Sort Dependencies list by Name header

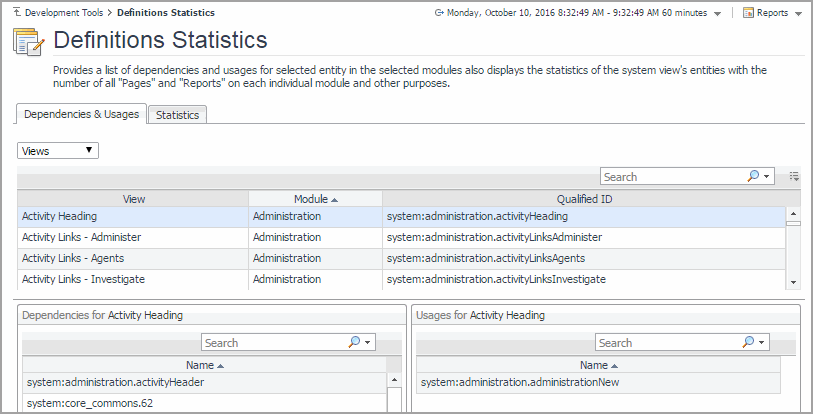pyautogui.click(x=204, y=366)
